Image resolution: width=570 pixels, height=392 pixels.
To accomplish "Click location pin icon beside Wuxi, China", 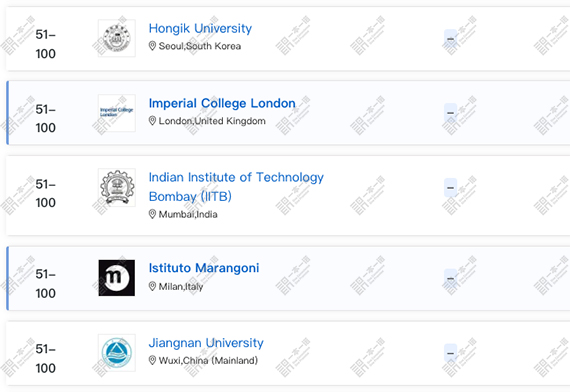I will point(152,360).
